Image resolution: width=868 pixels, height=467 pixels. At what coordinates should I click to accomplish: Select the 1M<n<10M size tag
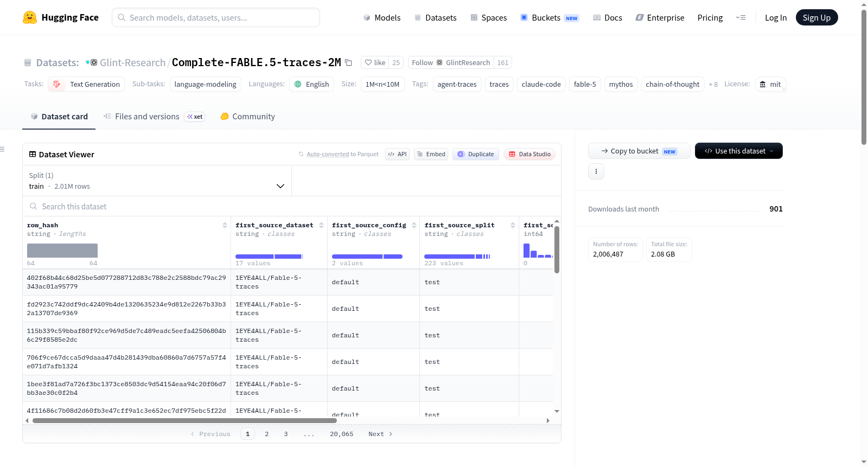click(x=382, y=84)
